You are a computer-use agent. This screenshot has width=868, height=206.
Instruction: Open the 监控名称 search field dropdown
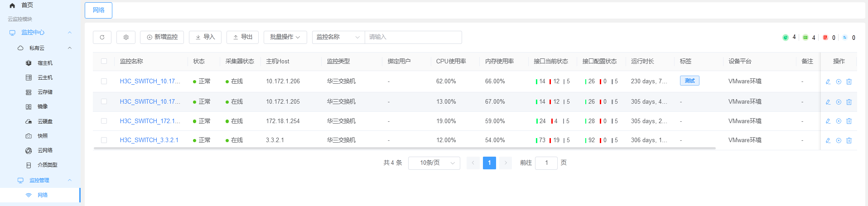pos(338,37)
